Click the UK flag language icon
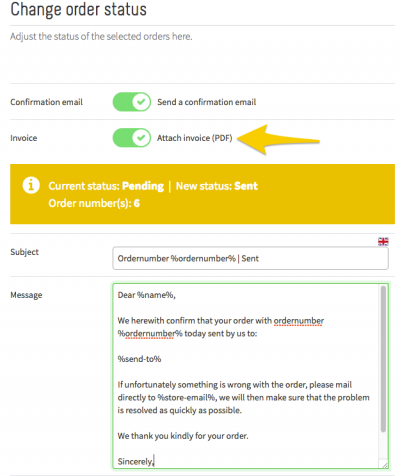This screenshot has width=400, height=476. point(383,241)
